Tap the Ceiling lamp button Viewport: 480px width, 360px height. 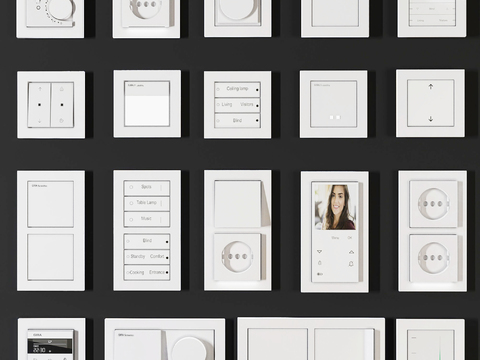(237, 89)
